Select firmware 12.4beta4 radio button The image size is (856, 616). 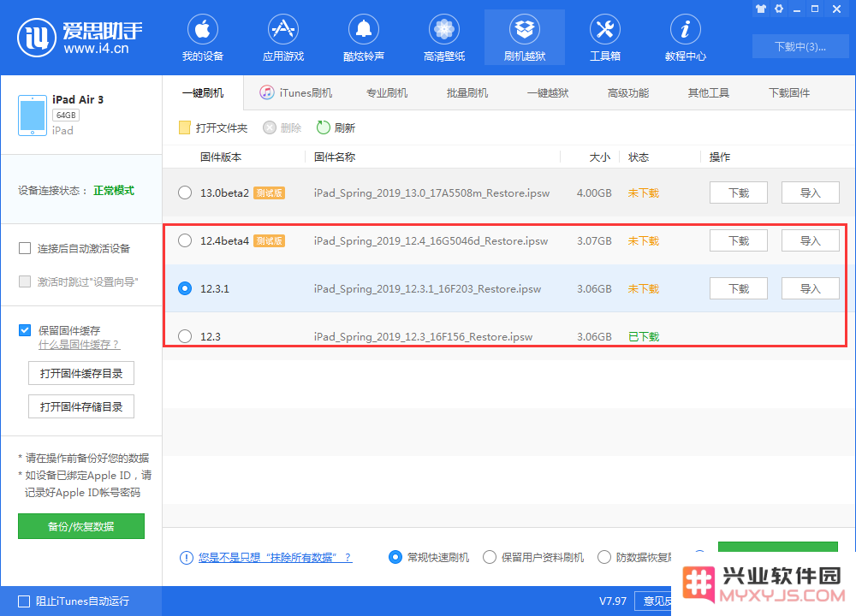185,240
